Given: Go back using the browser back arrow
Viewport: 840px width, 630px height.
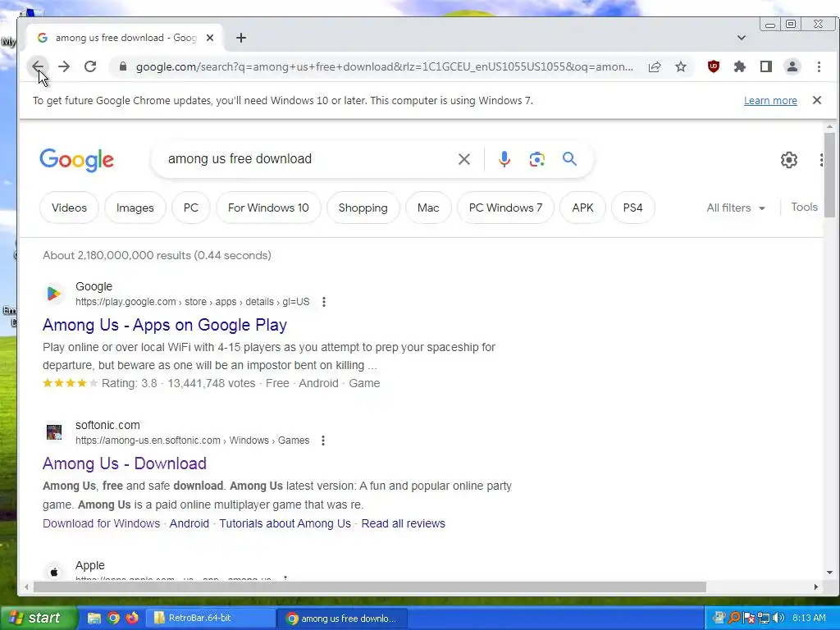Looking at the screenshot, I should point(37,66).
